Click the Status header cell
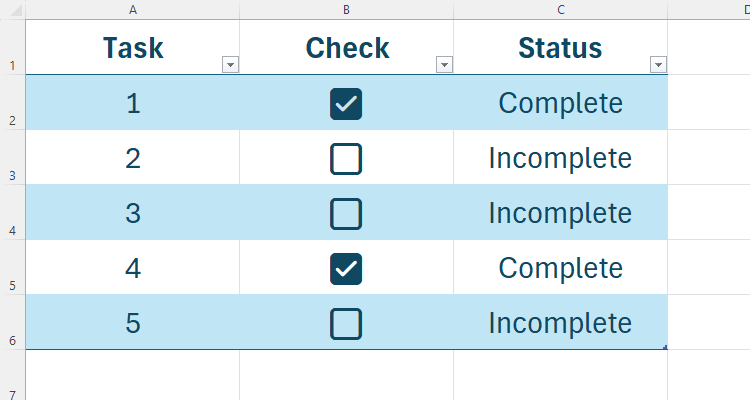 (x=560, y=47)
